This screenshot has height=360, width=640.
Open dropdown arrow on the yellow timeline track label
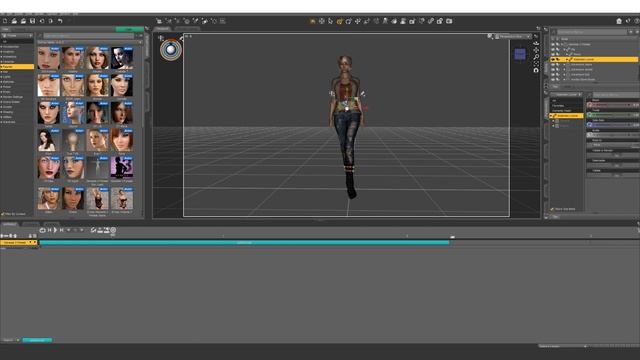(30, 242)
